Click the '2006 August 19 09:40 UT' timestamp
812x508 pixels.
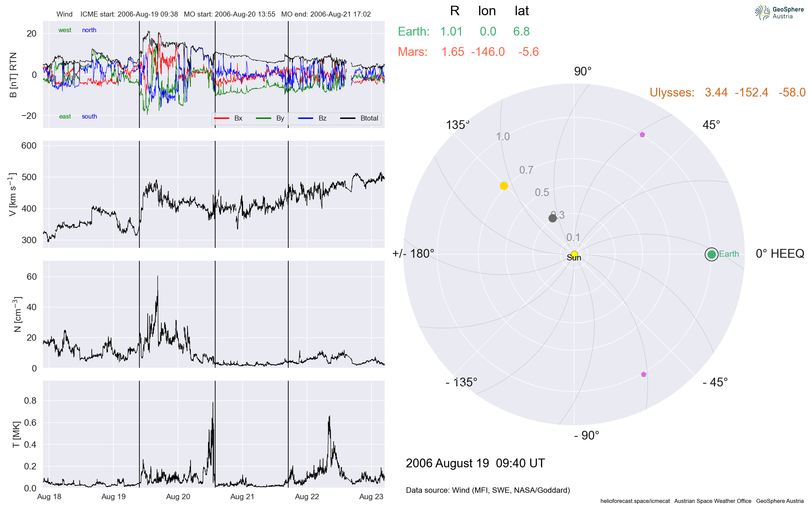tap(475, 463)
